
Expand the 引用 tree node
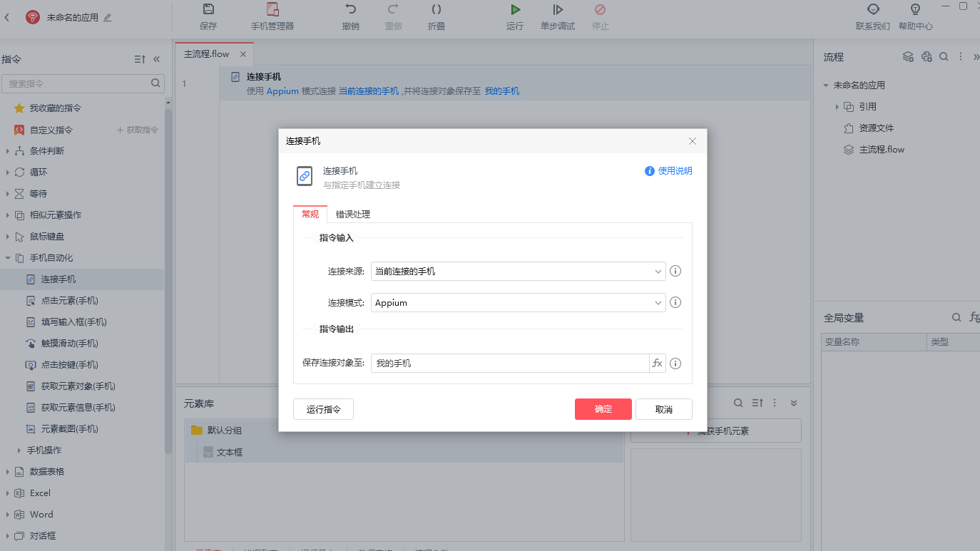click(837, 107)
